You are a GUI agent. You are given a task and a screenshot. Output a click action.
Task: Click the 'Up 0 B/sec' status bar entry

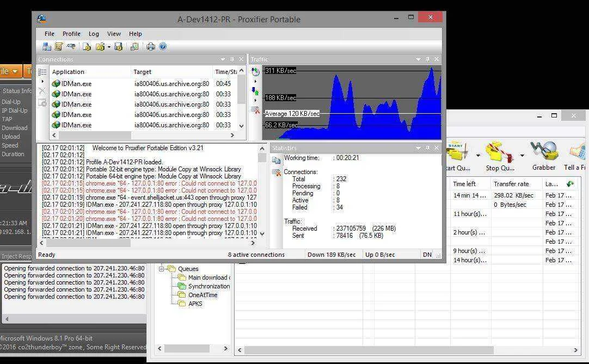click(x=380, y=255)
